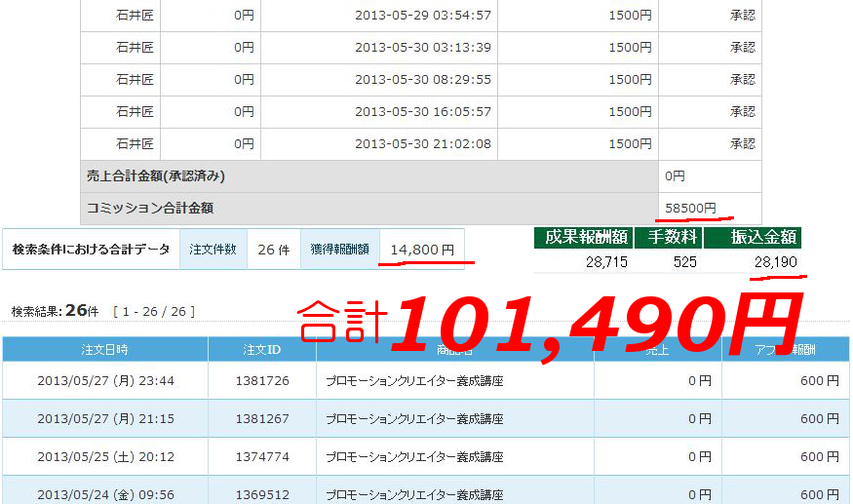Click 承認 status in the 2013-05-30 21:02:08 row
Screen dimensions: 853x504
(742, 144)
